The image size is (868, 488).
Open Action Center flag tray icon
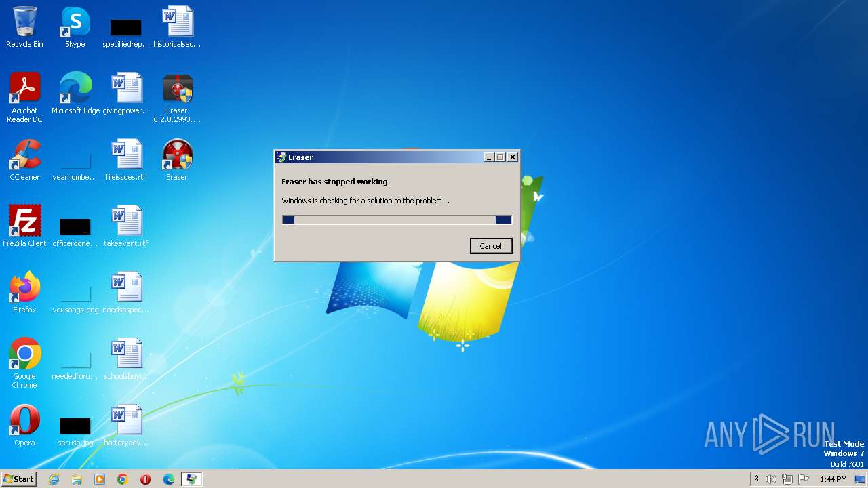[804, 479]
